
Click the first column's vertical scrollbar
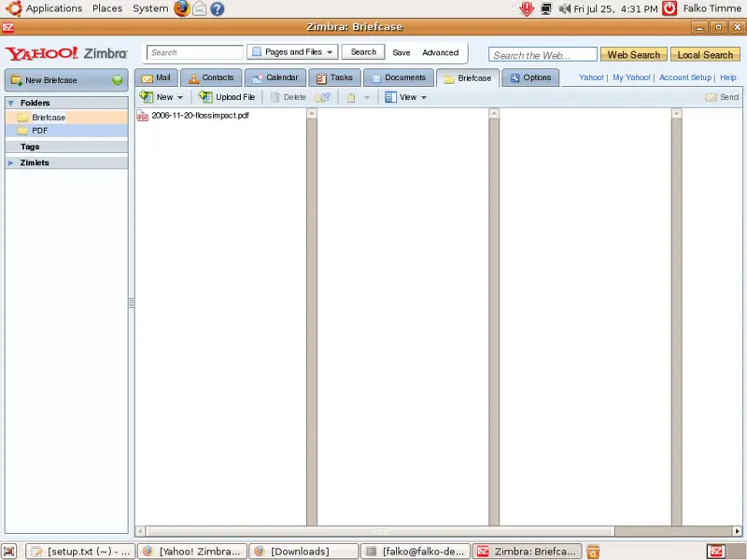pos(312,316)
